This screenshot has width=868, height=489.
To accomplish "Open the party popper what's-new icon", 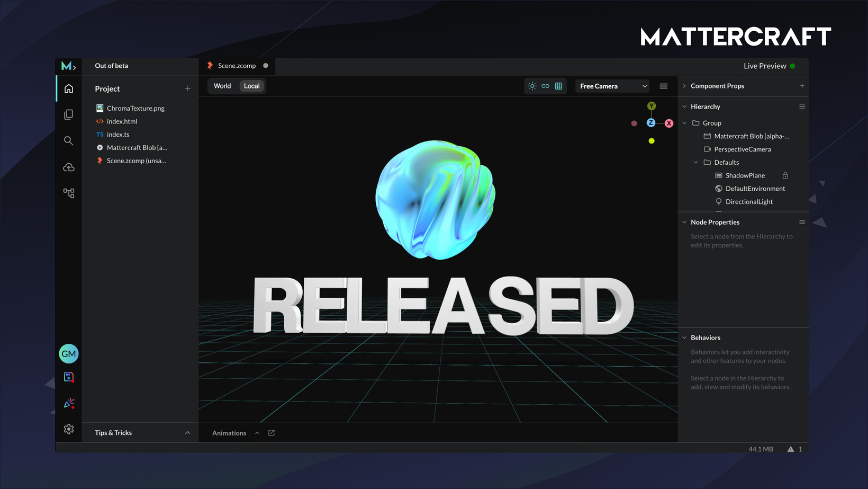I will pyautogui.click(x=69, y=403).
